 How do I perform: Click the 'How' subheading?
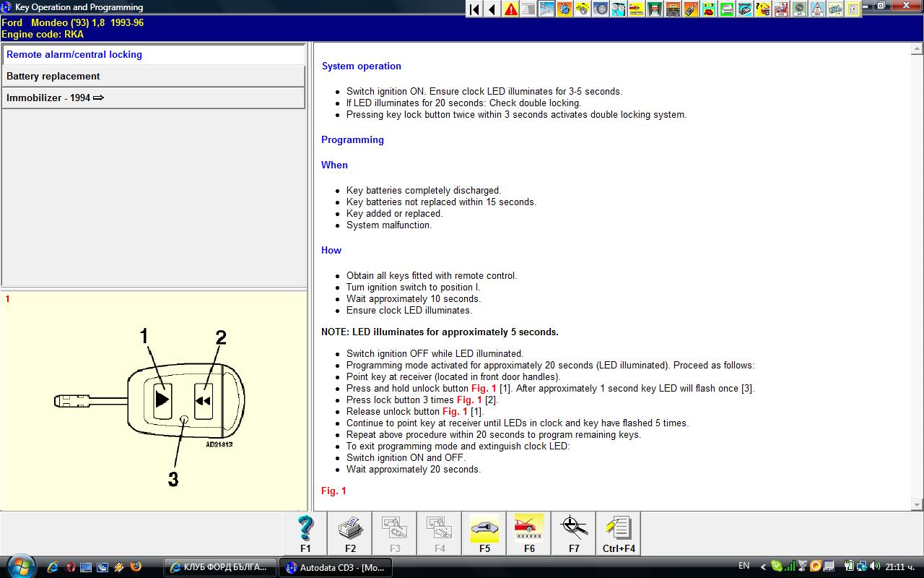coord(331,250)
